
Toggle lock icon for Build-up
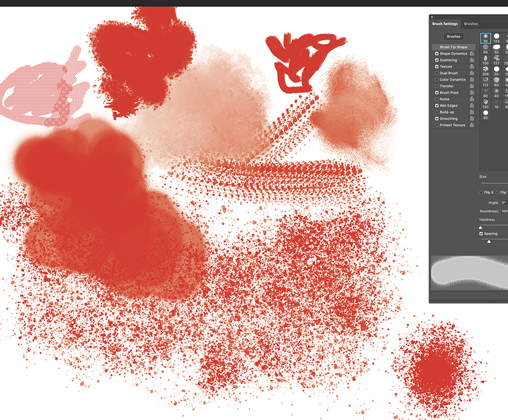click(x=472, y=112)
